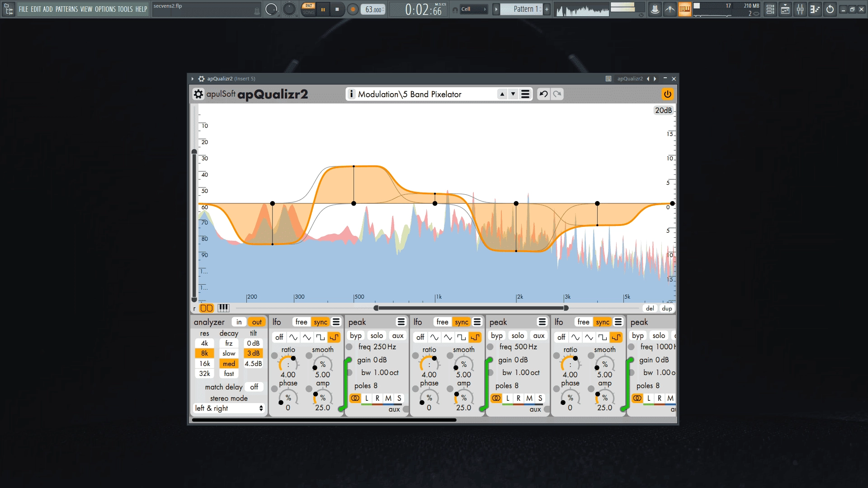Redo change in apQualizr2
The image size is (868, 488).
tap(557, 94)
